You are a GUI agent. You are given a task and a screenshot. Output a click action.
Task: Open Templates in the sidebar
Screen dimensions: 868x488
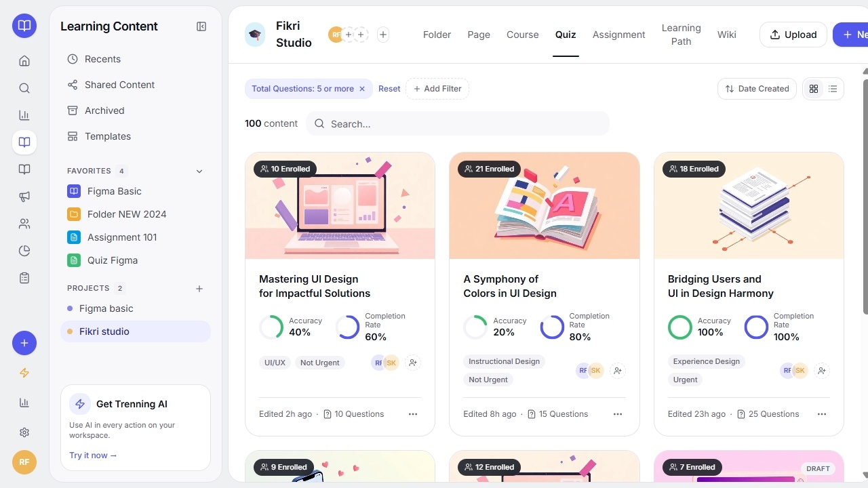(136, 136)
